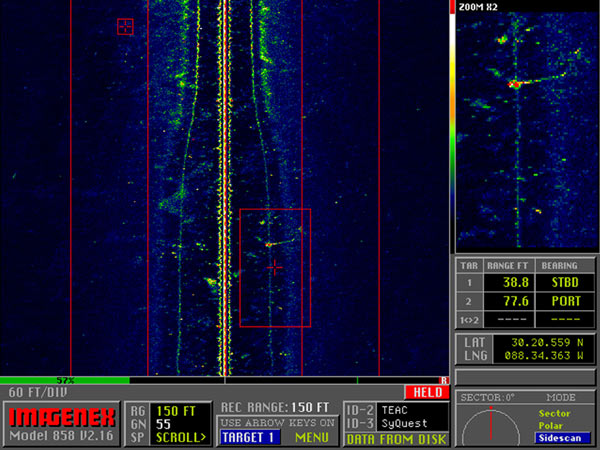Screen dimensions: 600x450
Task: Click the SP speed label
Action: point(139,437)
